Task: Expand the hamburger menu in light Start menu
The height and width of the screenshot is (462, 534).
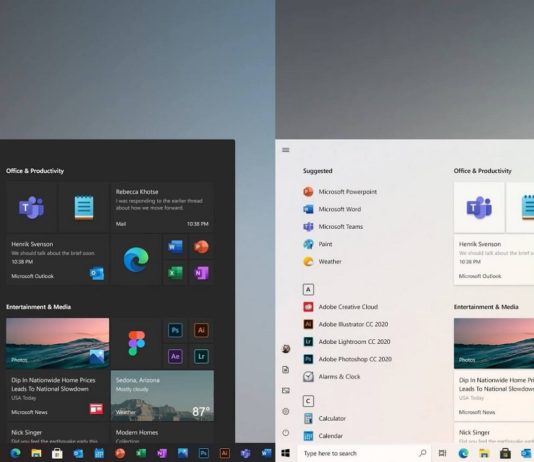Action: [x=286, y=150]
